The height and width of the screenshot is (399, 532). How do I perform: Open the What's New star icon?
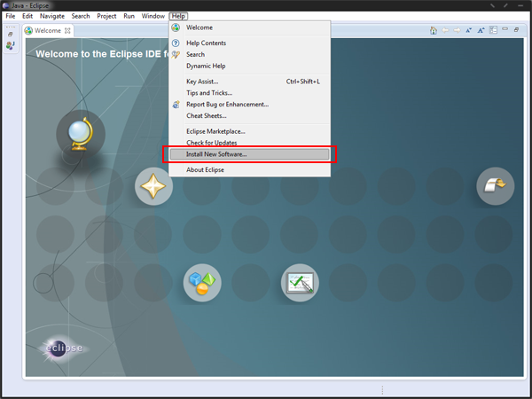[x=153, y=186]
